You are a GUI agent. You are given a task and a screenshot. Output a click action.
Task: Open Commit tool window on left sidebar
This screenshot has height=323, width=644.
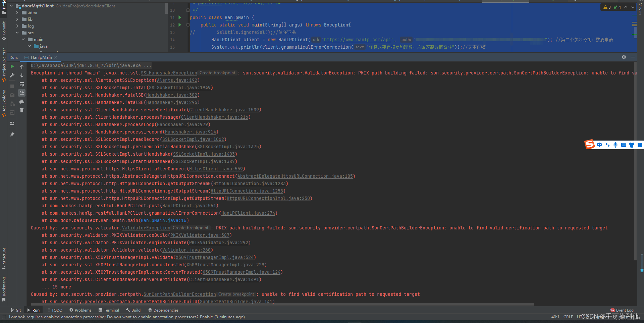pos(4,30)
